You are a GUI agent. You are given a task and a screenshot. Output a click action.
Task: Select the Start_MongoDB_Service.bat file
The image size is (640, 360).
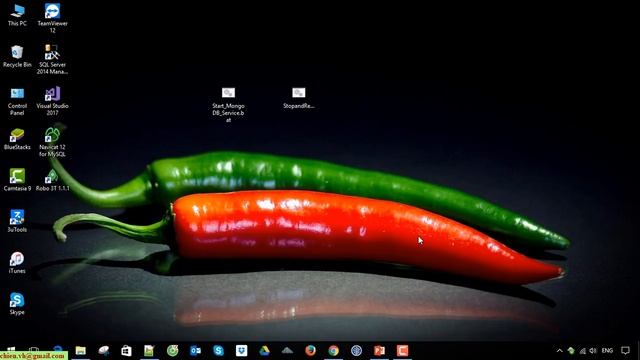point(228,104)
